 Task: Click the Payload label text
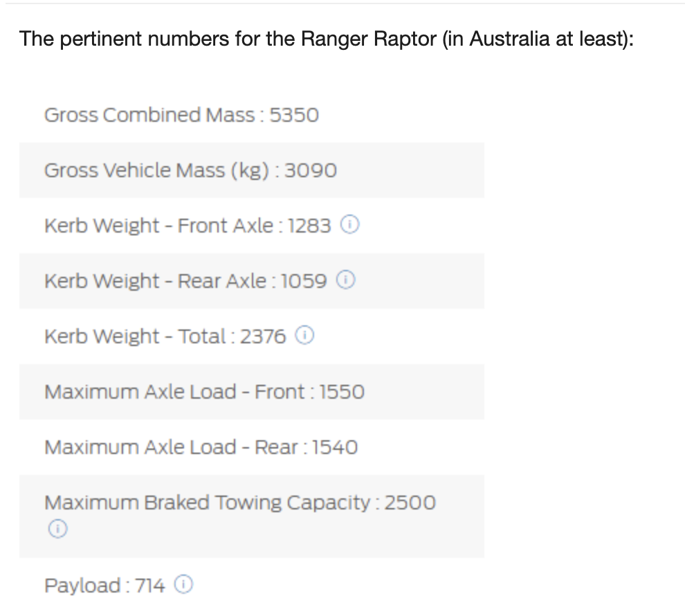(83, 586)
